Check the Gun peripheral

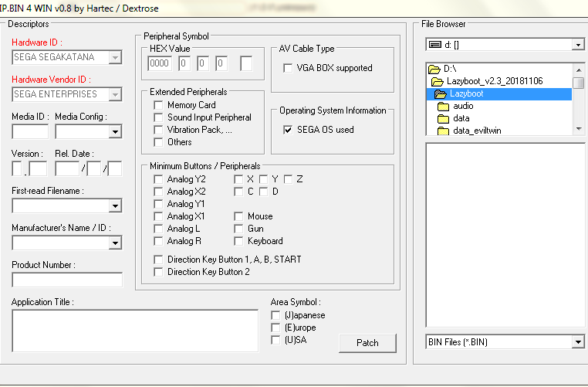pyautogui.click(x=238, y=229)
